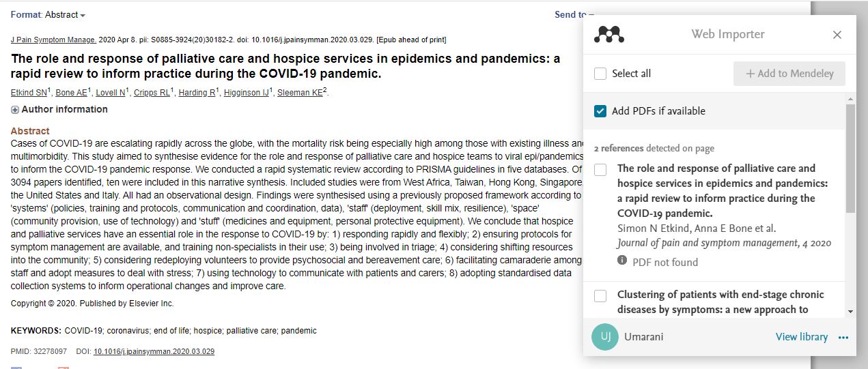Click the PDF not found info icon
868x369 pixels.
pos(622,261)
